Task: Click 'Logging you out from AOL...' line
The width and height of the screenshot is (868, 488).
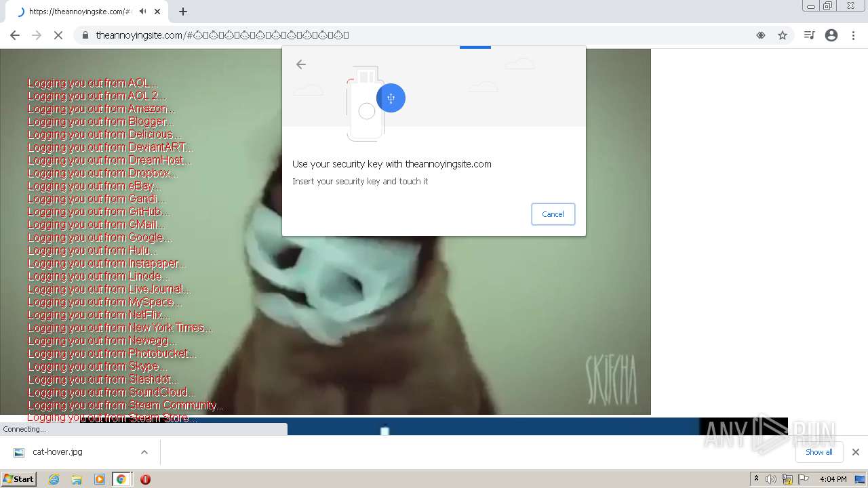Action: coord(93,83)
